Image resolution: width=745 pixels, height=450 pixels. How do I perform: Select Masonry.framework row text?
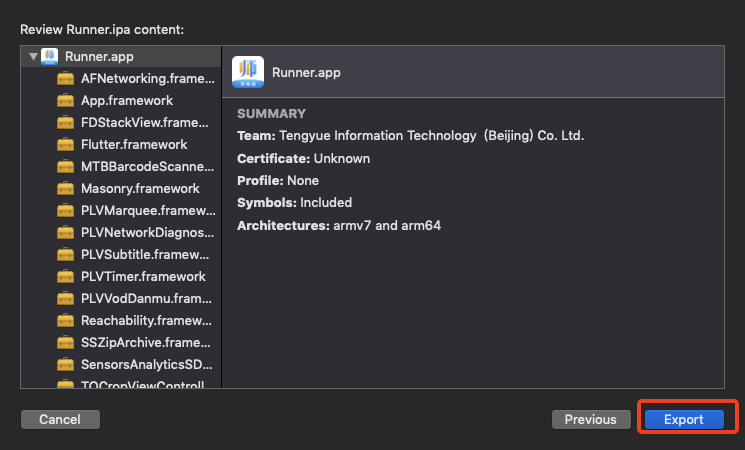click(140, 189)
